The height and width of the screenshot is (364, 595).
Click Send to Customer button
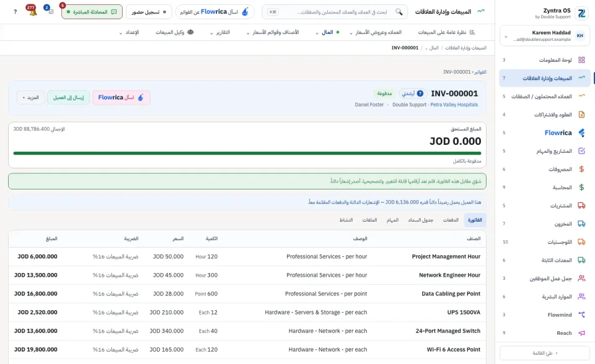(68, 97)
